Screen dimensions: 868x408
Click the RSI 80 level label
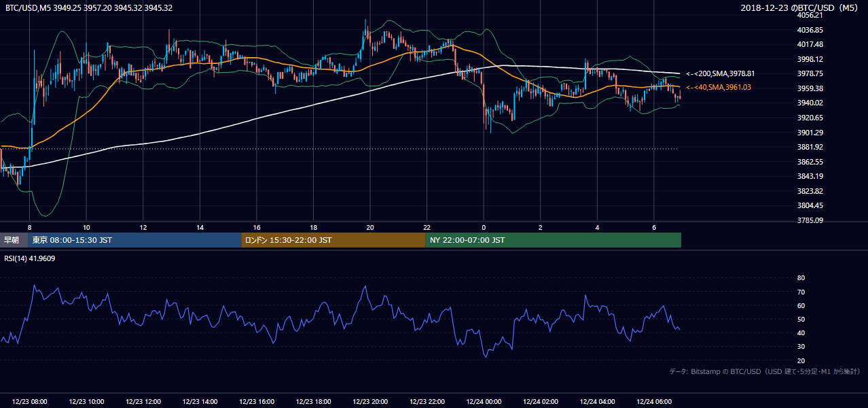point(801,278)
